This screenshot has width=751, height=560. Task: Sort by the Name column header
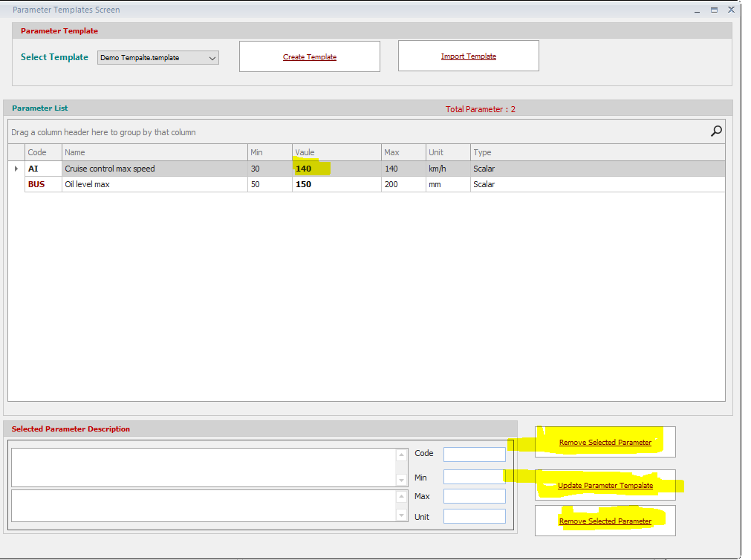pos(155,152)
